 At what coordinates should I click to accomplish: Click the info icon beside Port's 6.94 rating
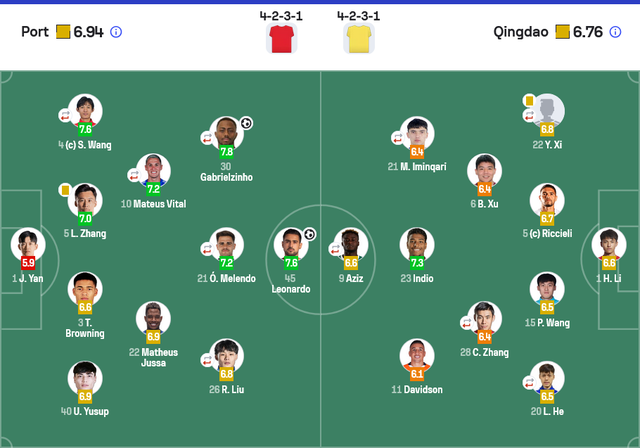pyautogui.click(x=116, y=32)
